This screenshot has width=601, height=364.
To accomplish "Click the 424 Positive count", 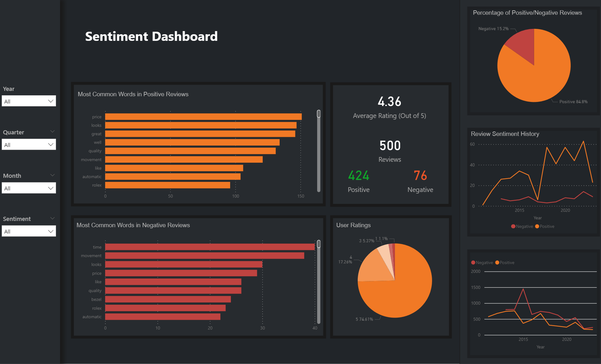I will tap(359, 176).
